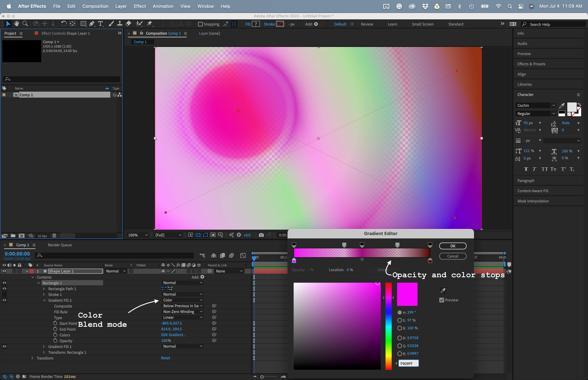588x380 pixels.
Task: Select the Pen tool
Action: [92, 24]
